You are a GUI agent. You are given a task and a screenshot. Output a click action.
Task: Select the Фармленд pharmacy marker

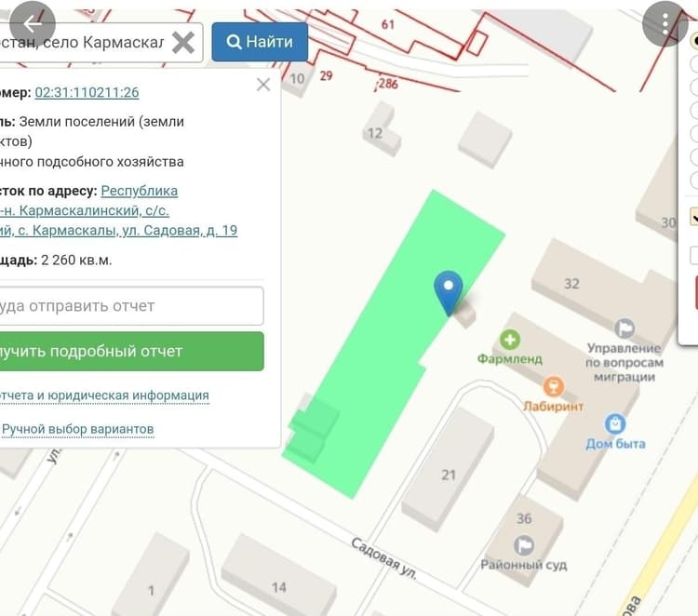point(510,340)
